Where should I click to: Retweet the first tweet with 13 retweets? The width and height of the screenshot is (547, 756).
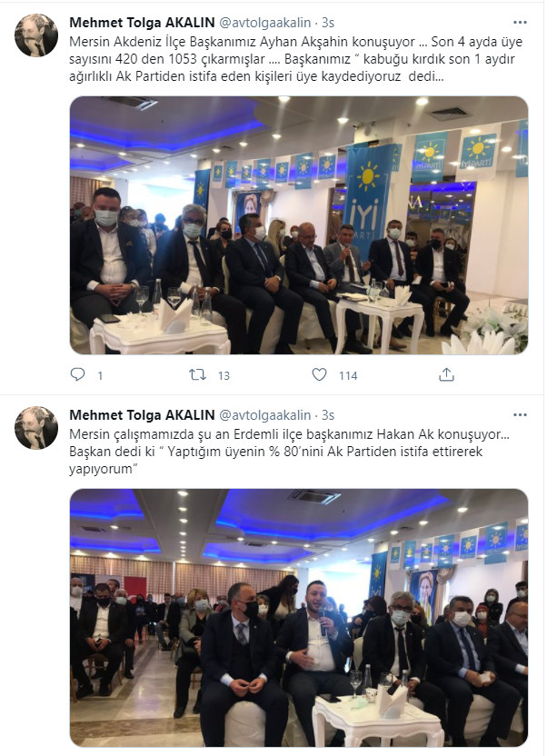tap(197, 374)
